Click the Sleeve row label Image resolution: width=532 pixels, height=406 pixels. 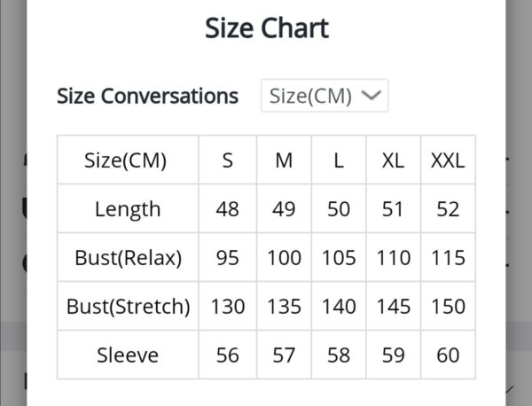[128, 355]
